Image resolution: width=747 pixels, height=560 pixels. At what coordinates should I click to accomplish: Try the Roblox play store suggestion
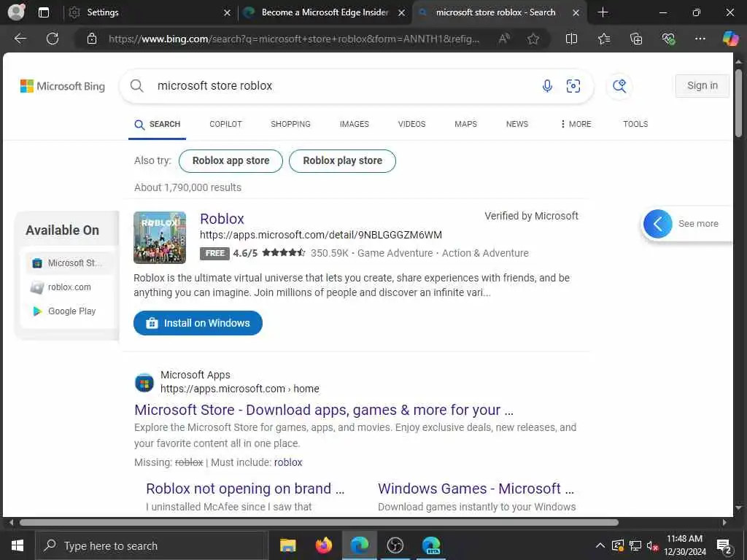pos(342,161)
